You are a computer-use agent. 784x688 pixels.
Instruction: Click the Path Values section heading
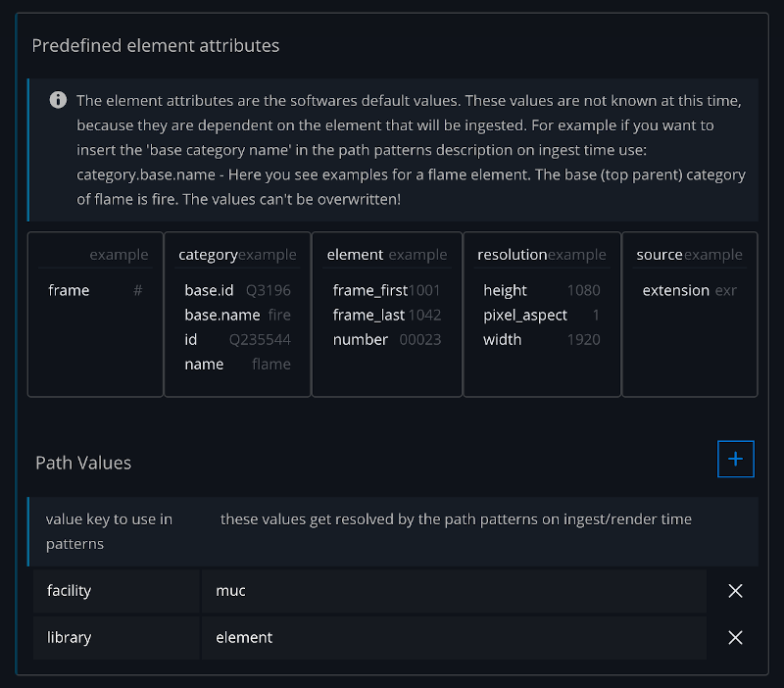[83, 463]
